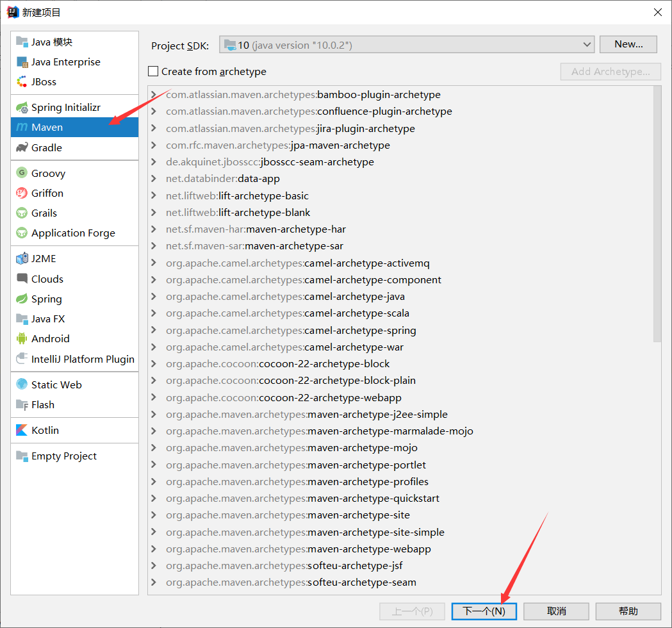The image size is (672, 628).
Task: Expand cocoon-22-archetype-webapp entry
Action: 154,397
